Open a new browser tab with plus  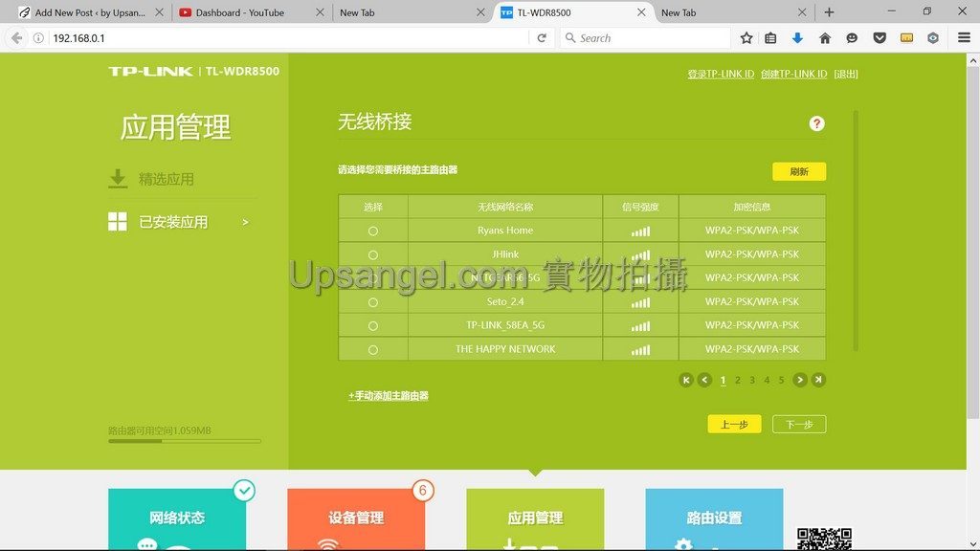pyautogui.click(x=829, y=12)
